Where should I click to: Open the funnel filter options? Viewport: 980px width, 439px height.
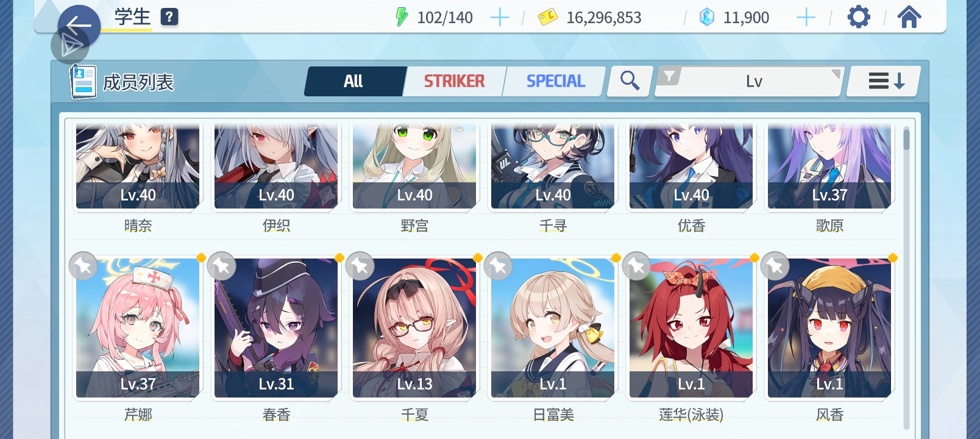click(x=669, y=77)
